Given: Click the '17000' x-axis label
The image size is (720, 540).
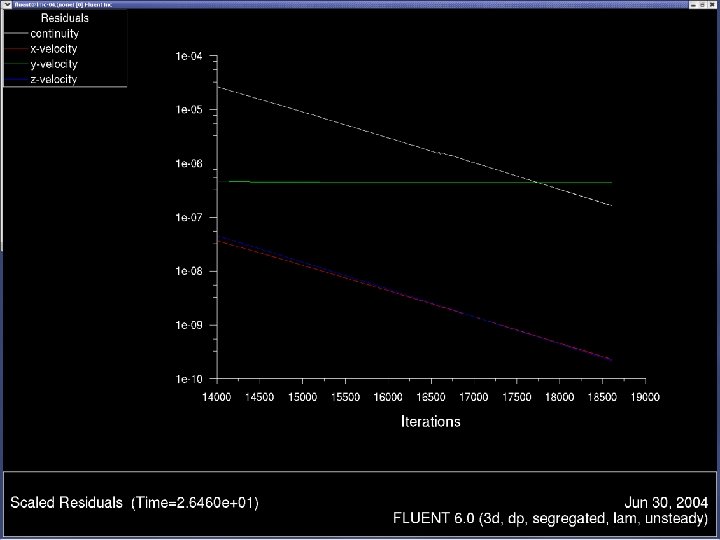Looking at the screenshot, I should (x=474, y=397).
